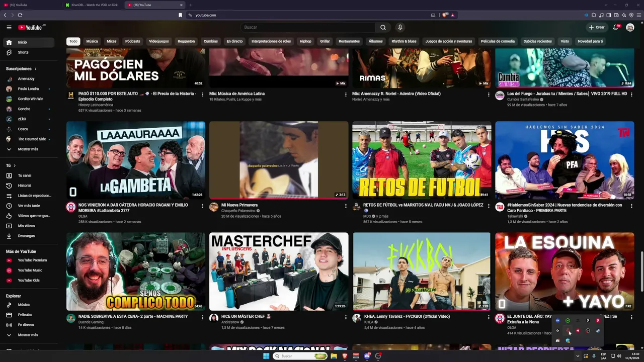Open Brave Wallet icon
This screenshot has width=644, height=362.
pyautogui.click(x=616, y=15)
